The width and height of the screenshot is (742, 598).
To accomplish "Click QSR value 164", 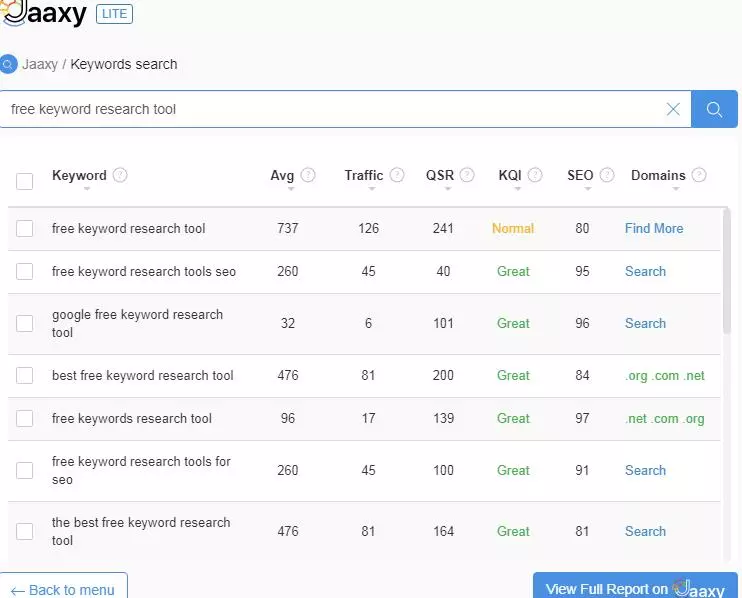I will click(443, 531).
